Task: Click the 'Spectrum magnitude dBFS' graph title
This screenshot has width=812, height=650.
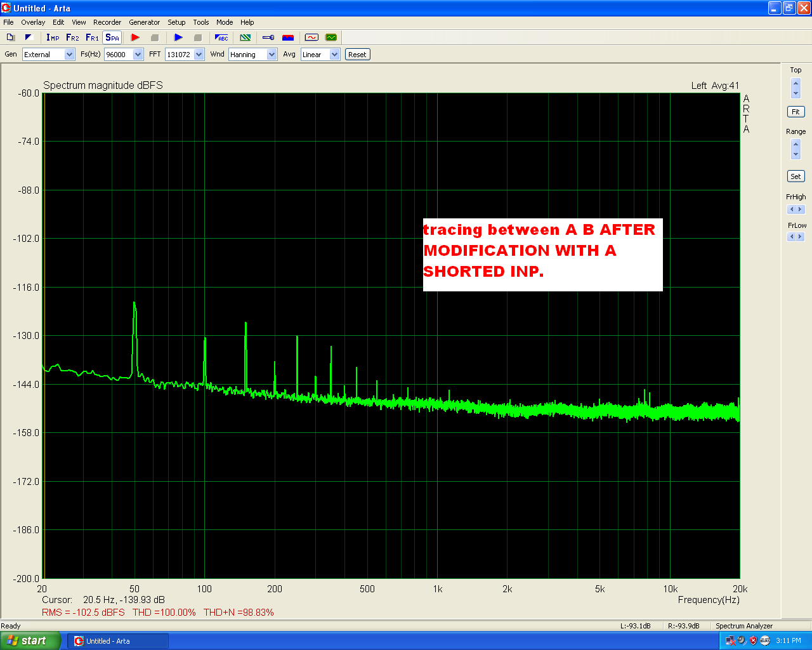Action: click(x=103, y=86)
